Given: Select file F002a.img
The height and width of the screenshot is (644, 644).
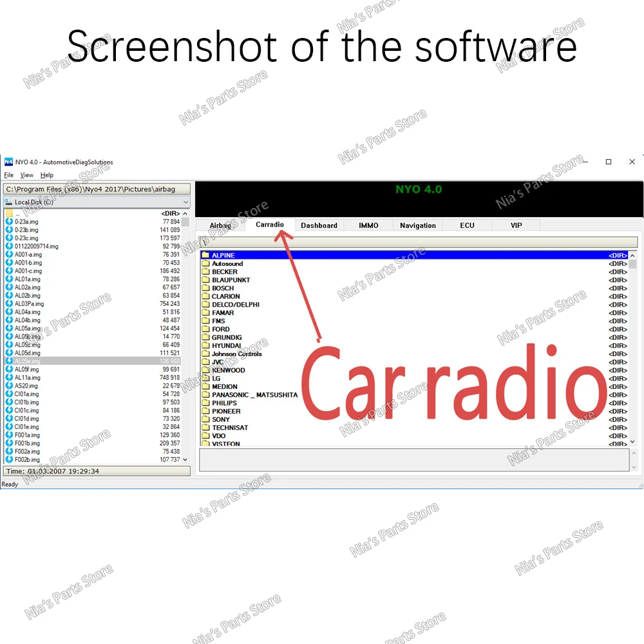Looking at the screenshot, I should pos(93,451).
